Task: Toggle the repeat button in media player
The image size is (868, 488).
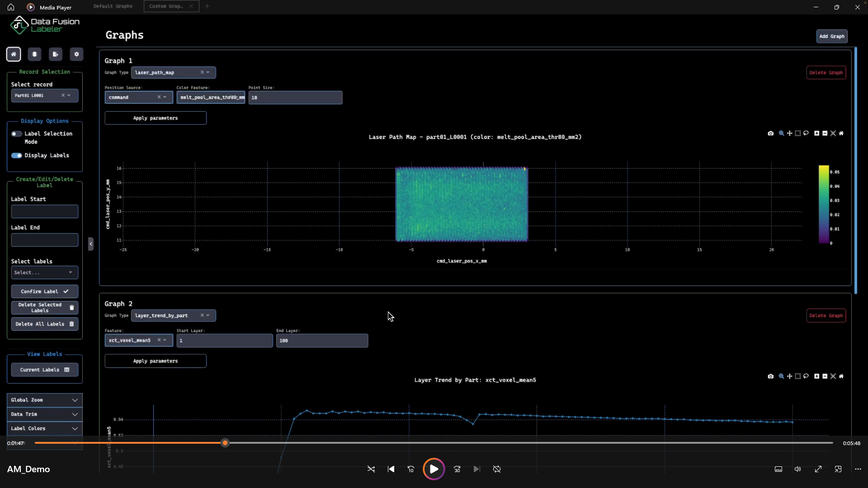Action: tap(497, 469)
